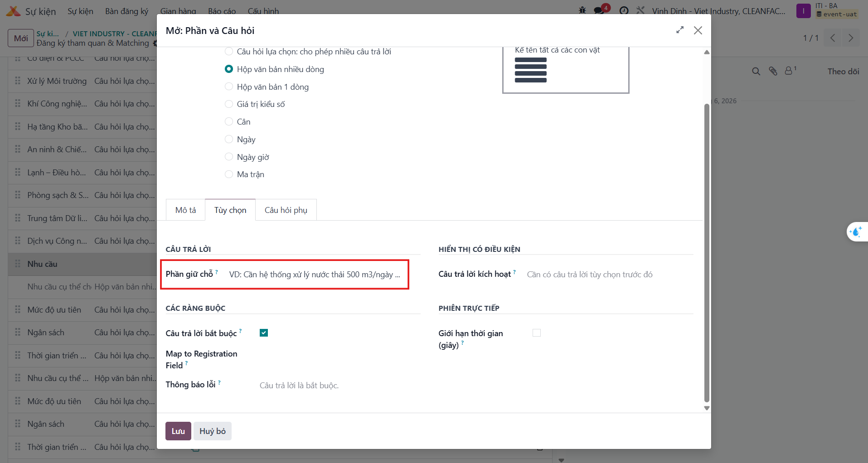
Task: Switch to the Câu hỏi phụ tab
Action: (286, 210)
